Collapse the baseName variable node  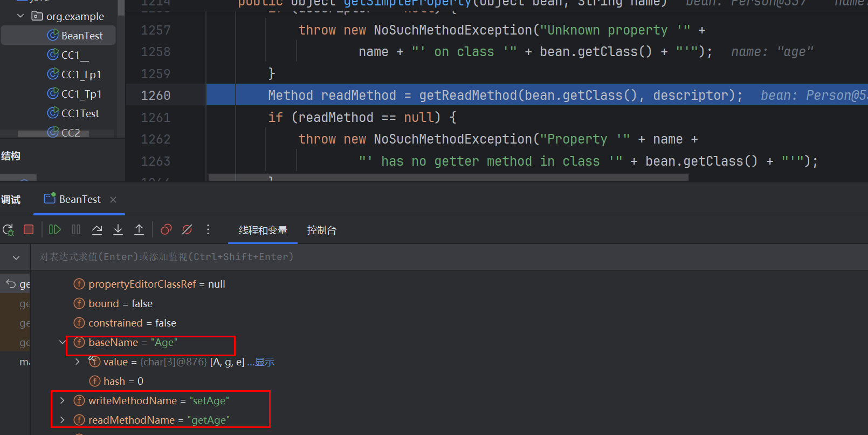tap(63, 342)
